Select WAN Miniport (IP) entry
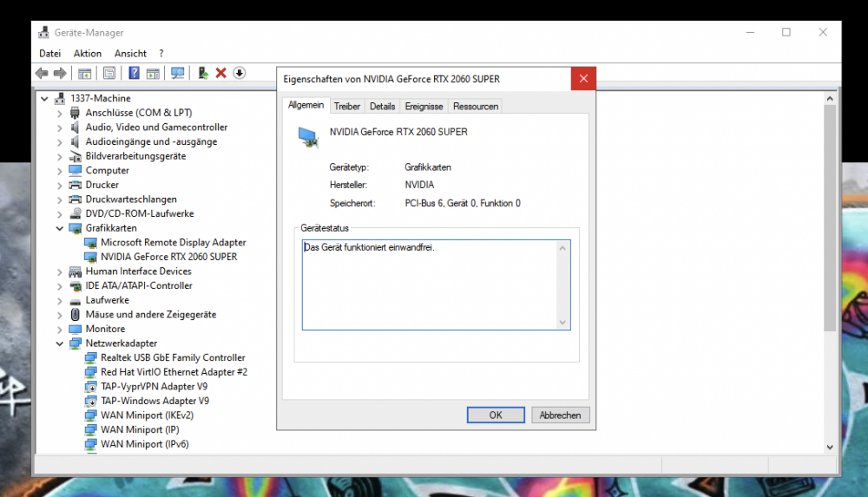This screenshot has width=868, height=497. tap(140, 429)
